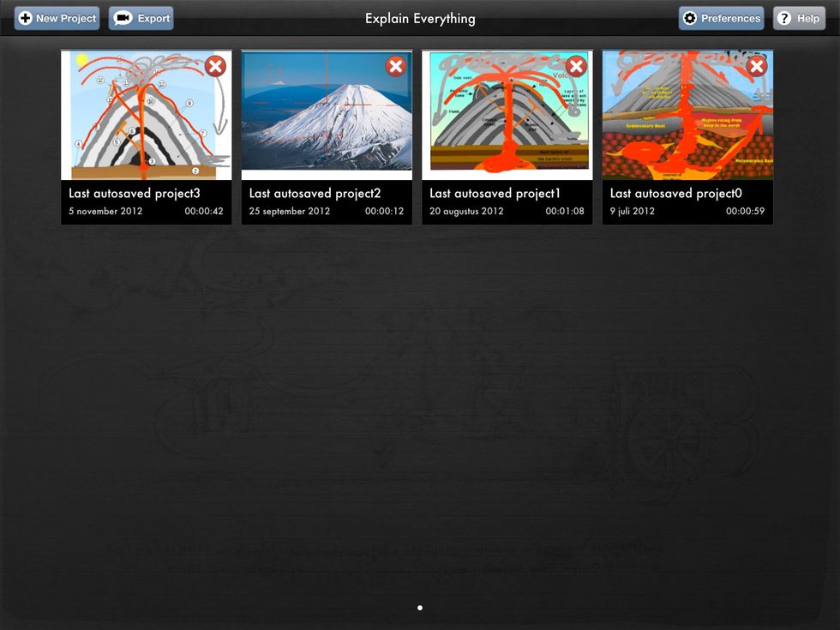Click date '25 september 2012'
Screen dimensions: 840x630
(290, 211)
